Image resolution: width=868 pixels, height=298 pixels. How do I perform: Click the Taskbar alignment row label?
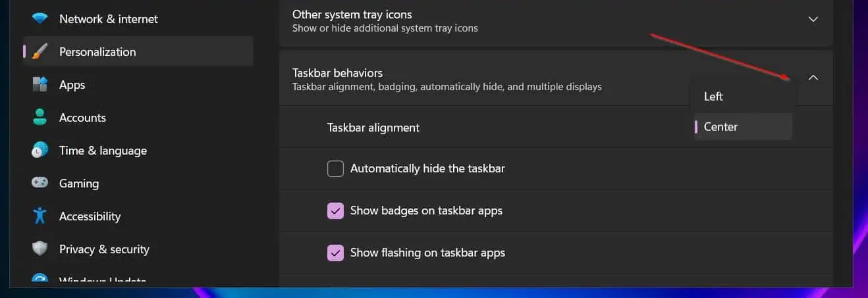coord(373,128)
